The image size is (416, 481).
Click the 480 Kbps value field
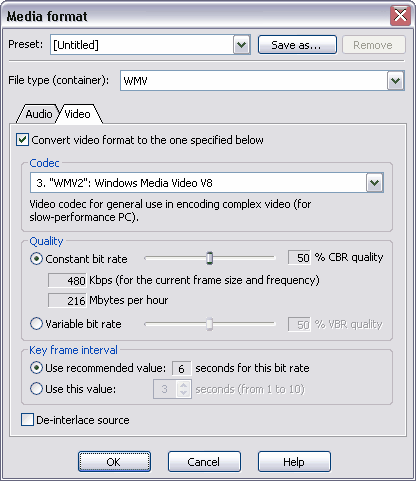click(x=67, y=280)
